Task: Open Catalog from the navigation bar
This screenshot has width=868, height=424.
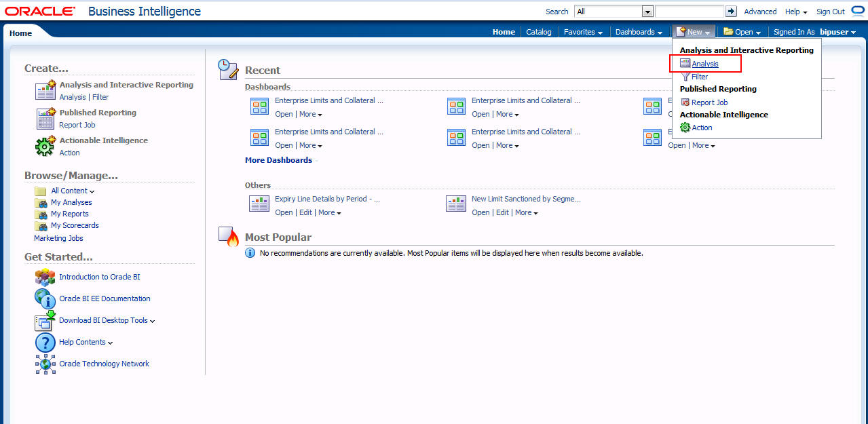Action: (539, 32)
